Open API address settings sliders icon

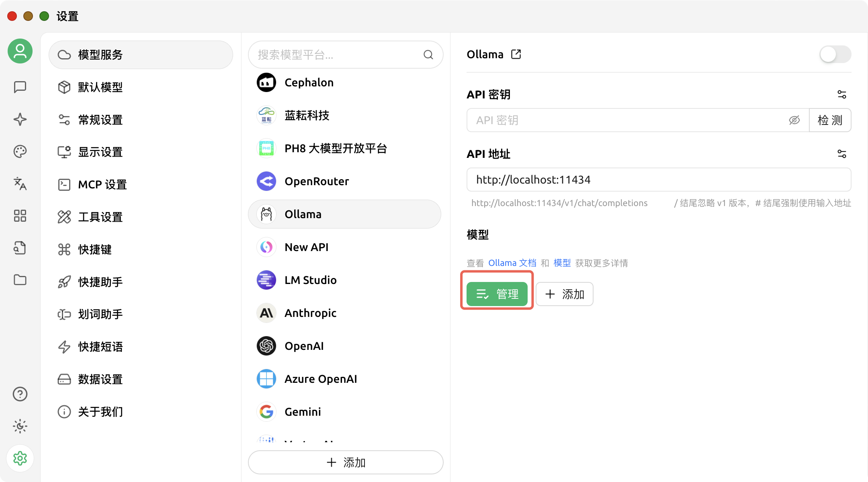coord(841,154)
